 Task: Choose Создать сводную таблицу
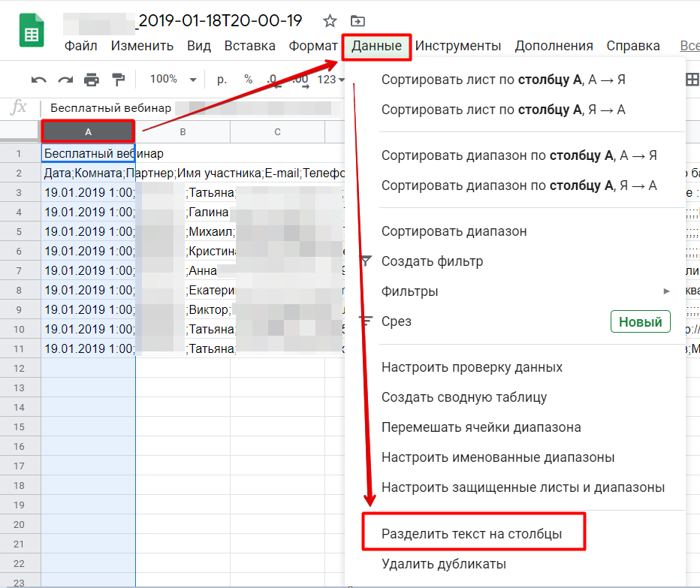[463, 397]
